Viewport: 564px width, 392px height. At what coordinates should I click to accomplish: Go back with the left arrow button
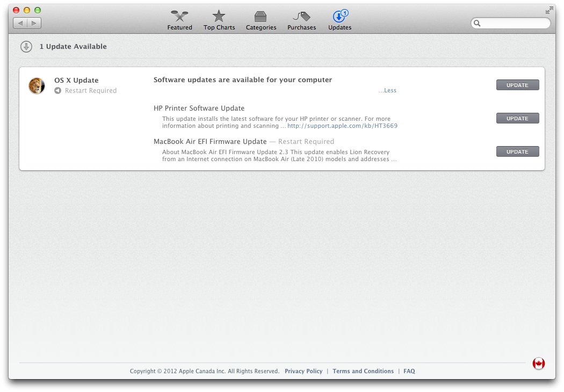[x=20, y=23]
